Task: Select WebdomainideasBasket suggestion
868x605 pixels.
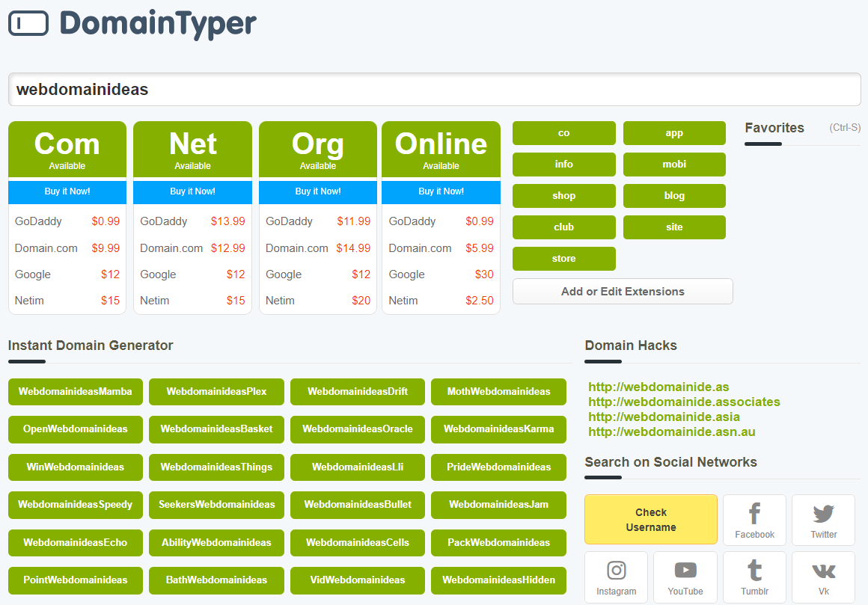Action: click(x=216, y=429)
